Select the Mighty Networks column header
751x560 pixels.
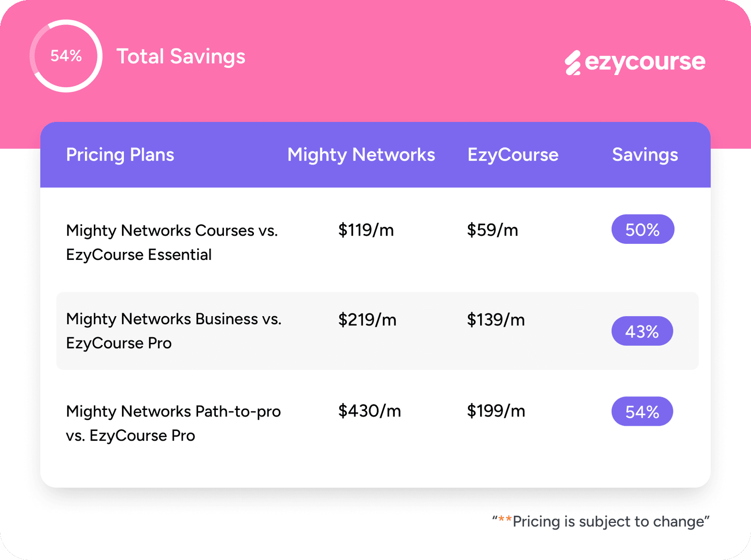pos(361,155)
